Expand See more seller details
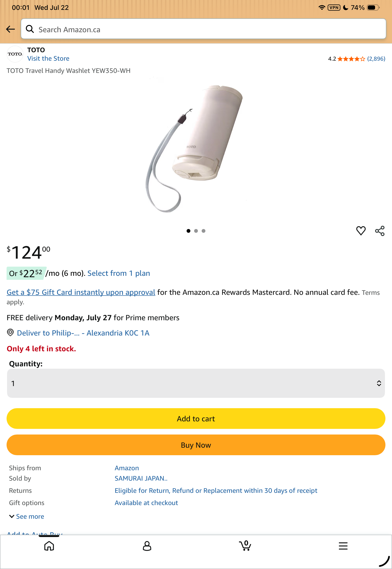Screen dimensions: 392x569 pos(27,516)
